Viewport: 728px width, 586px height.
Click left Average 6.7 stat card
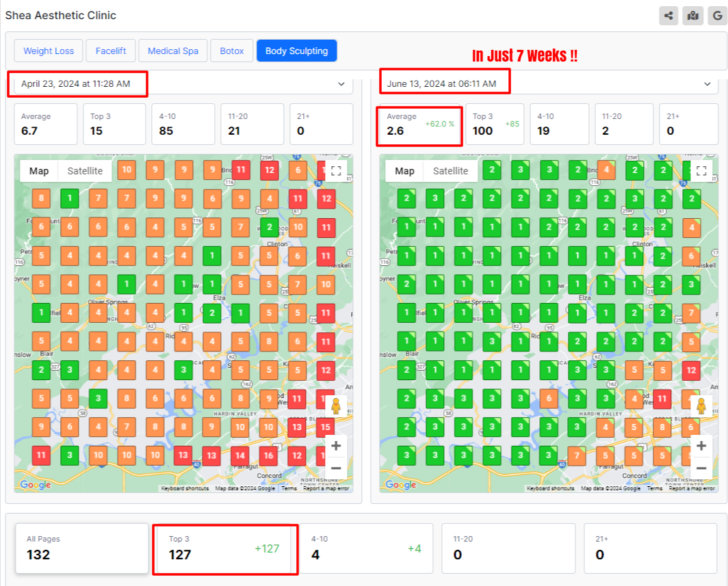click(45, 124)
